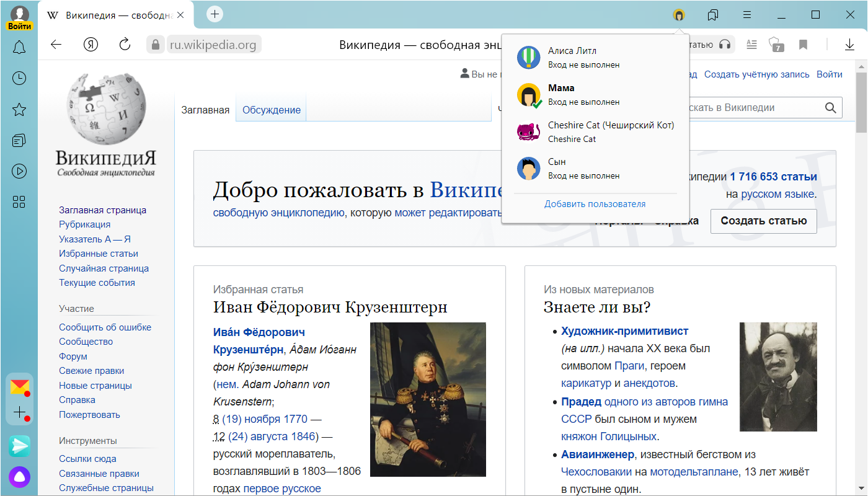Bookmark the page with the bookmark icon
Viewport: 868px width, 496px height.
click(803, 45)
